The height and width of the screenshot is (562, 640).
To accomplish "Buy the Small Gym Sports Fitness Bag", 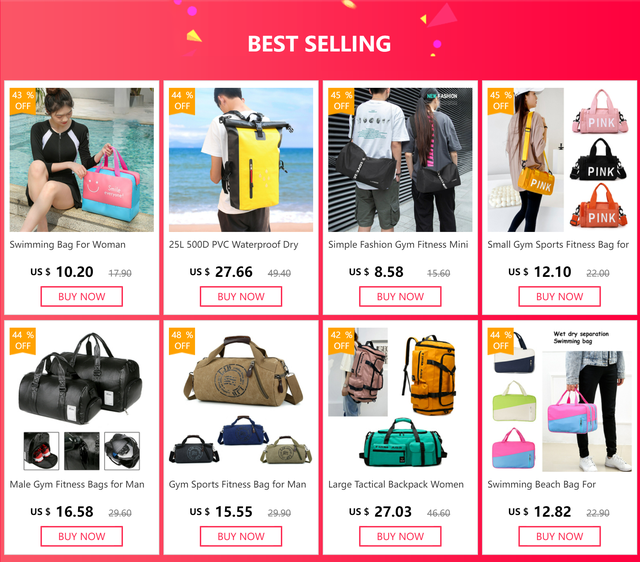I will tap(559, 297).
